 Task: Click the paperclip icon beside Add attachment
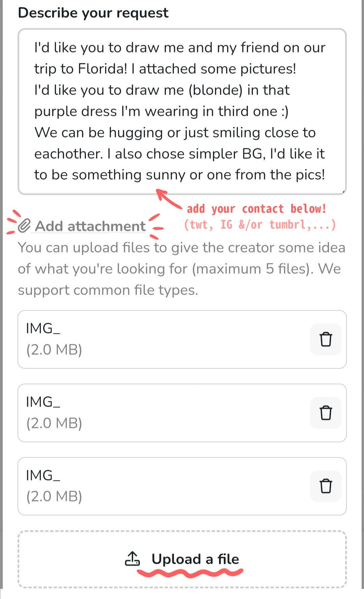coord(24,226)
